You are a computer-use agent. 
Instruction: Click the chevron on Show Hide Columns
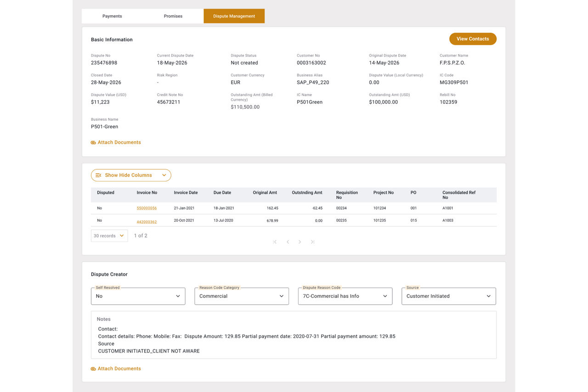[x=164, y=175]
